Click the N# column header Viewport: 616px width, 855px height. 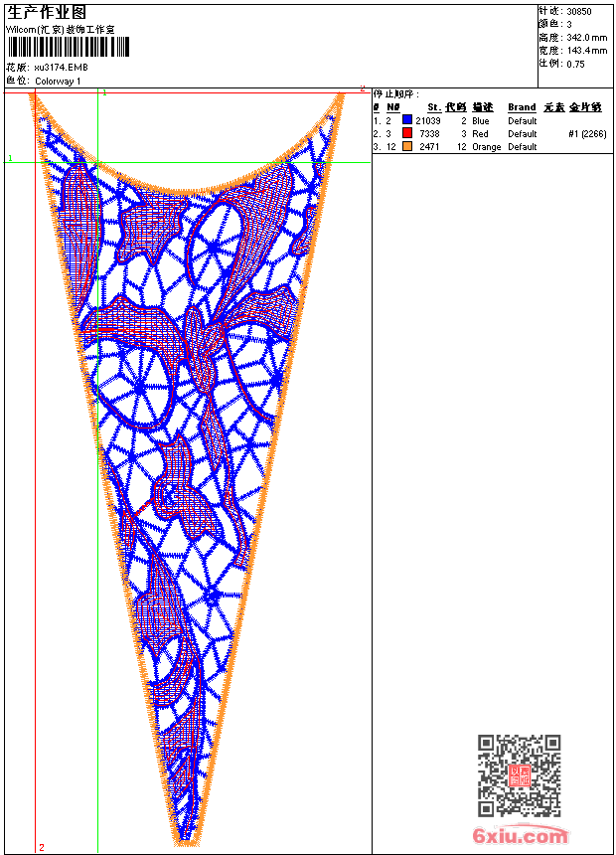[x=393, y=107]
